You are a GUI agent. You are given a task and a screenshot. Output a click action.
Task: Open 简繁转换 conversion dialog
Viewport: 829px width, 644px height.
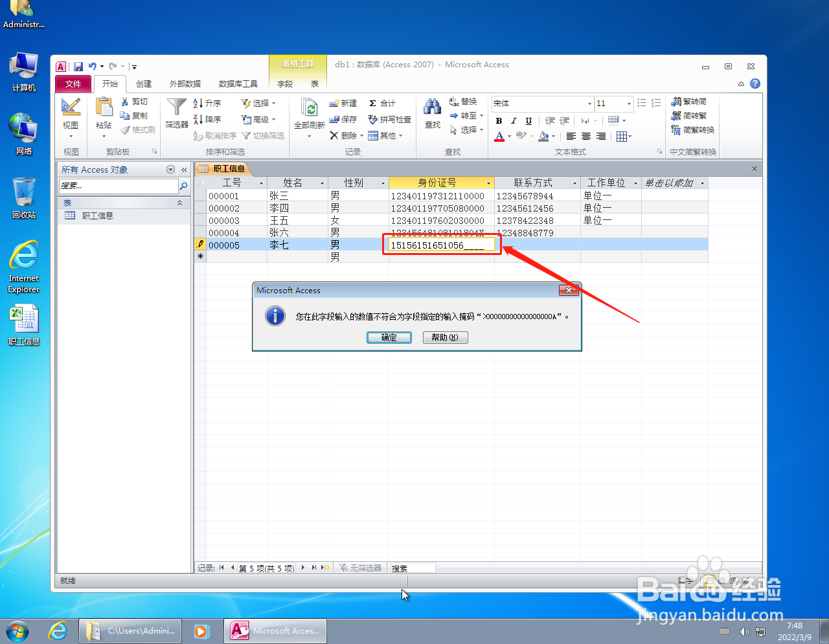pyautogui.click(x=693, y=129)
